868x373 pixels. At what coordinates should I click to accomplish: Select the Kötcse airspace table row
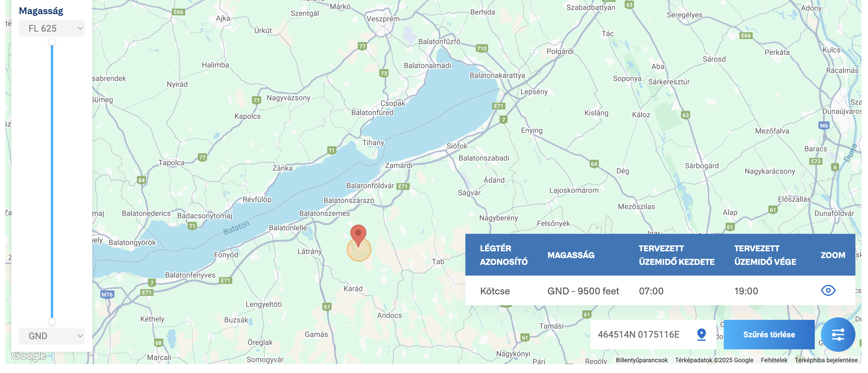pyautogui.click(x=660, y=291)
